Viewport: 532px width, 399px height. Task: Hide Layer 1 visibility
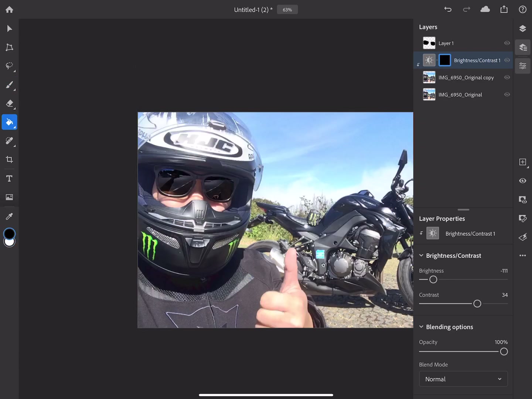pyautogui.click(x=507, y=43)
